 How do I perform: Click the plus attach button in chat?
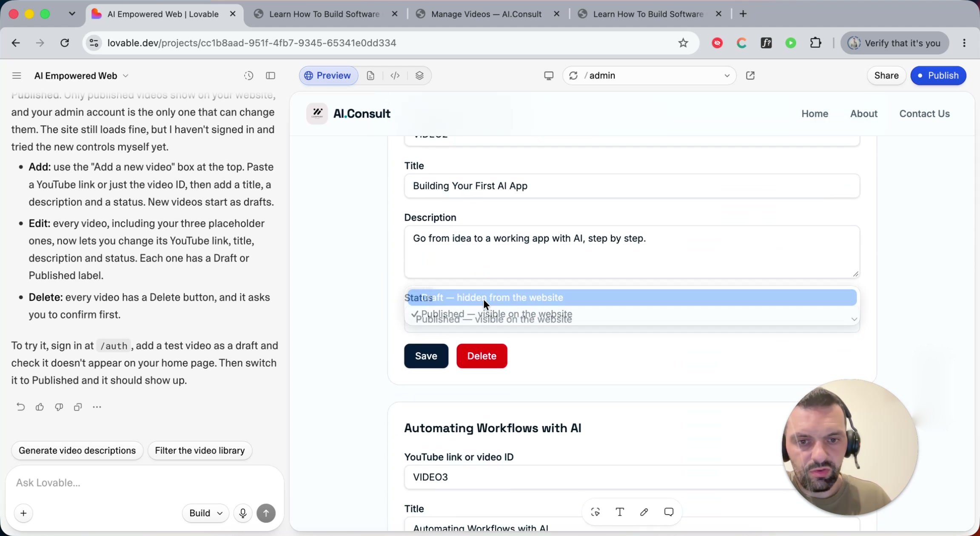pos(23,513)
